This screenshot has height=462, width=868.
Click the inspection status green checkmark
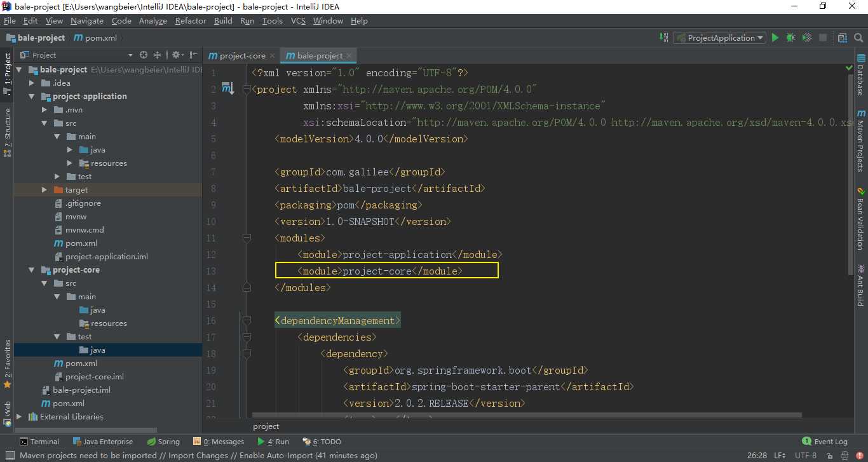[849, 67]
